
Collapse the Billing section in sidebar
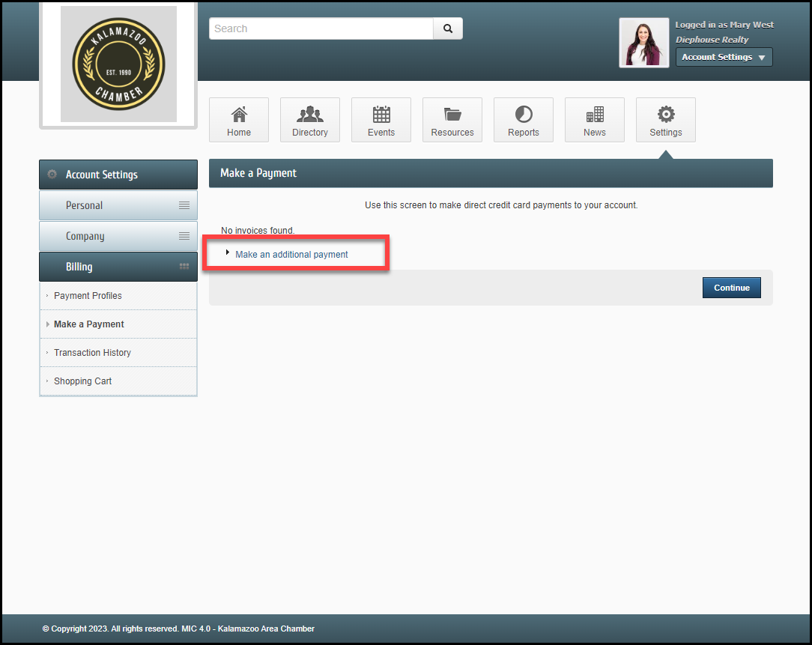(x=118, y=266)
